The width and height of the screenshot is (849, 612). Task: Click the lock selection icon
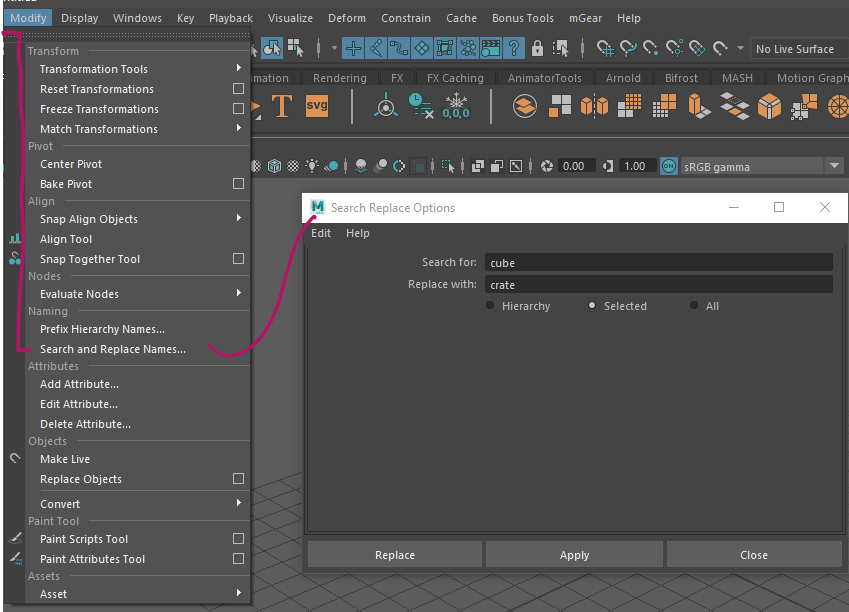[x=537, y=49]
